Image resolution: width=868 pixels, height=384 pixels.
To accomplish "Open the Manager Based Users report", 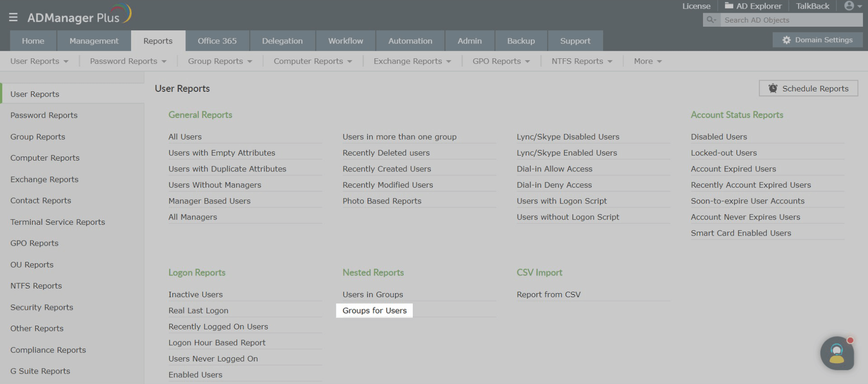I will pos(209,201).
